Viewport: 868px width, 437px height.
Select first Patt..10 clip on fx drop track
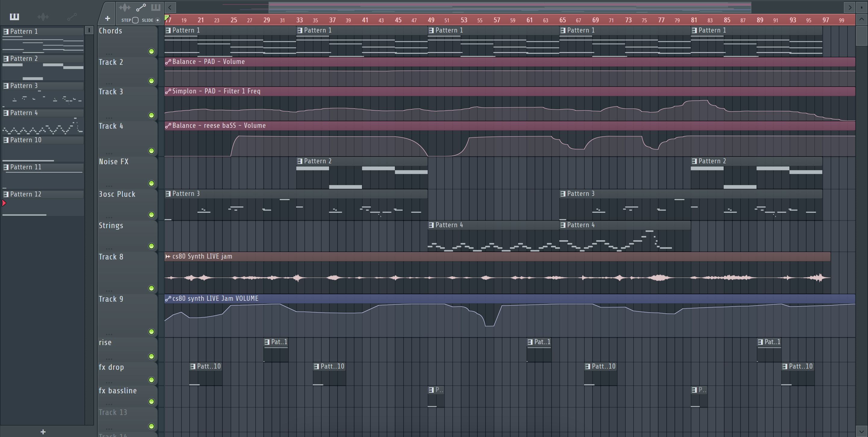206,374
